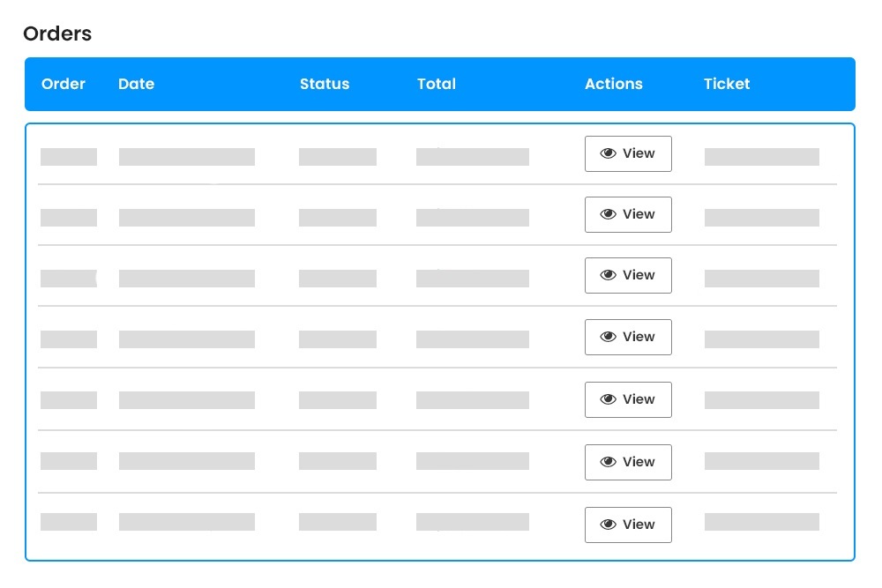Click the eye icon in the first View button
Screen dimensions: 882x588
(608, 153)
